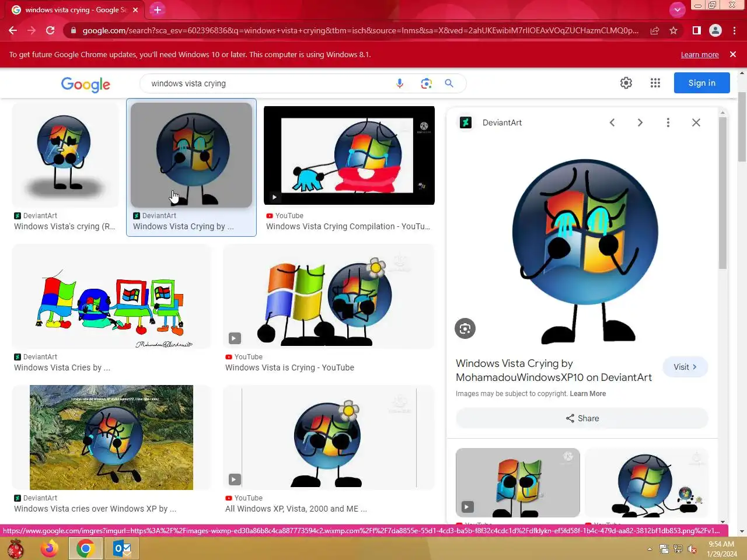Open the large Windows Vista Crying preview image
Image resolution: width=747 pixels, height=560 pixels.
(585, 251)
